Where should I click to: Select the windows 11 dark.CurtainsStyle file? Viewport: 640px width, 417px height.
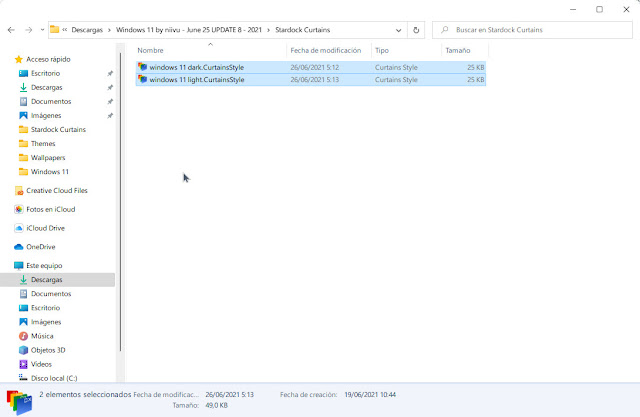(311, 67)
